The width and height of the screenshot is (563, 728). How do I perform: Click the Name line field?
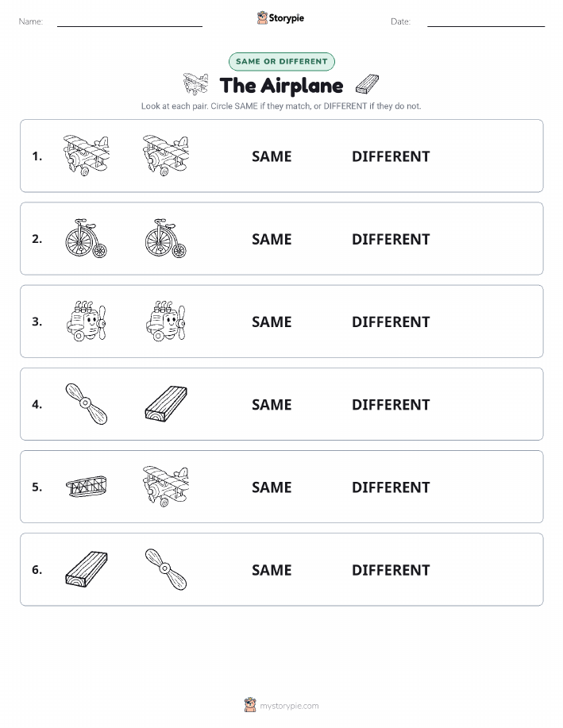coord(129,21)
